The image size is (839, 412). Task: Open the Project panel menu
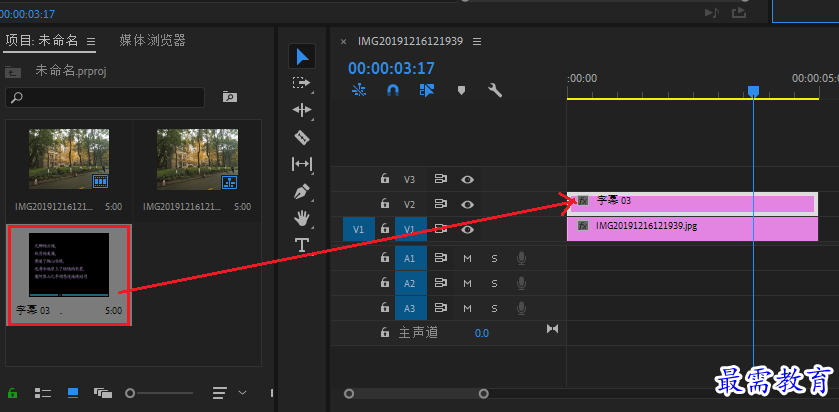tap(91, 41)
